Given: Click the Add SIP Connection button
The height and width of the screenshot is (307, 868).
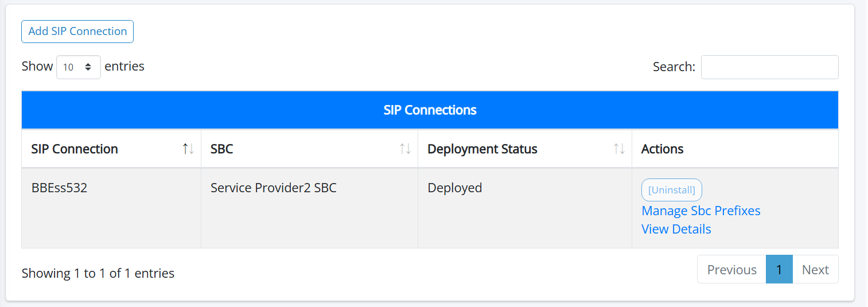Looking at the screenshot, I should click(77, 32).
